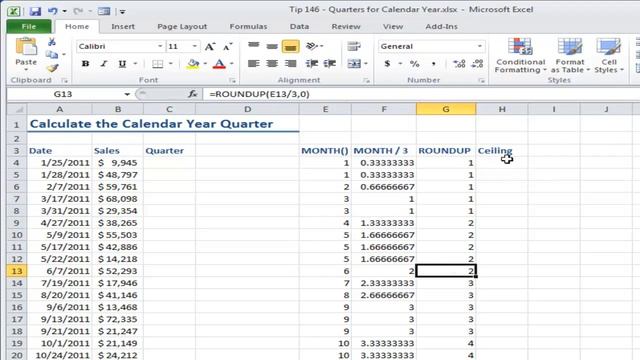Open Conditional Formatting menu
The height and width of the screenshot is (360, 640).
pyautogui.click(x=520, y=56)
